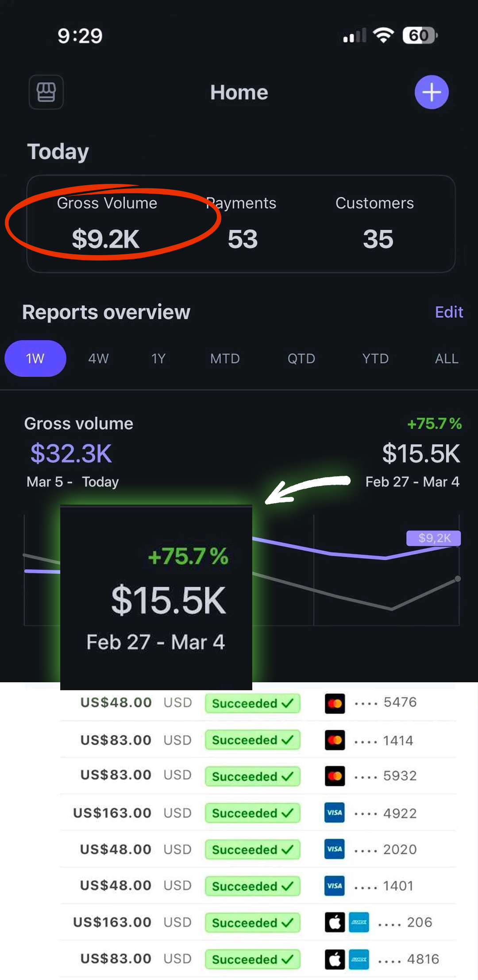
Task: Switch to 1Y time range
Action: pyautogui.click(x=158, y=358)
